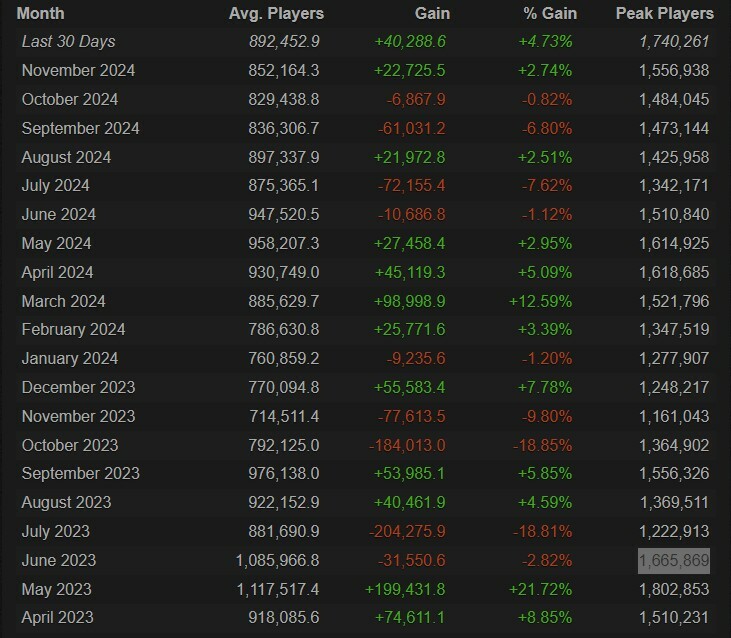
Task: Select the October 2023 month cell
Action: [x=70, y=446]
